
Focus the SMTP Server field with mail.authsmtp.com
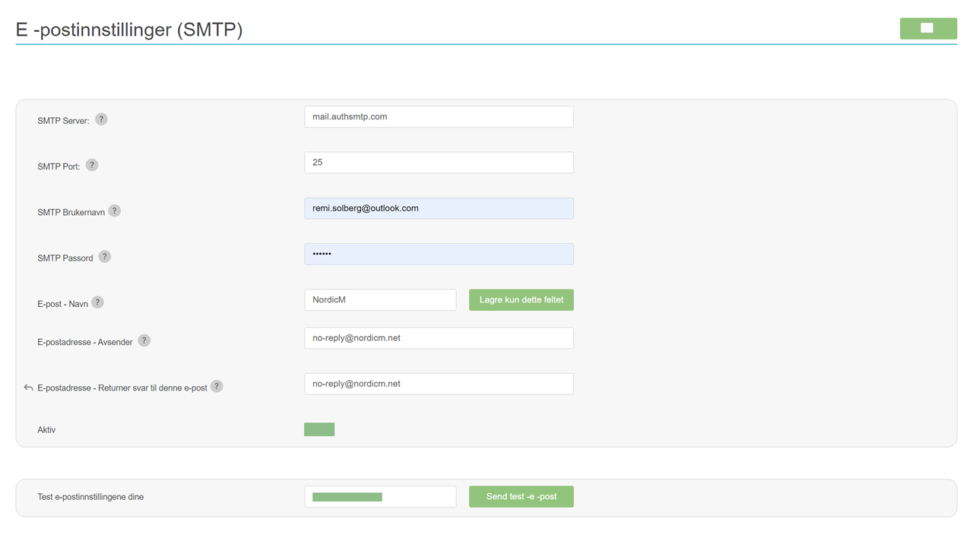[439, 117]
